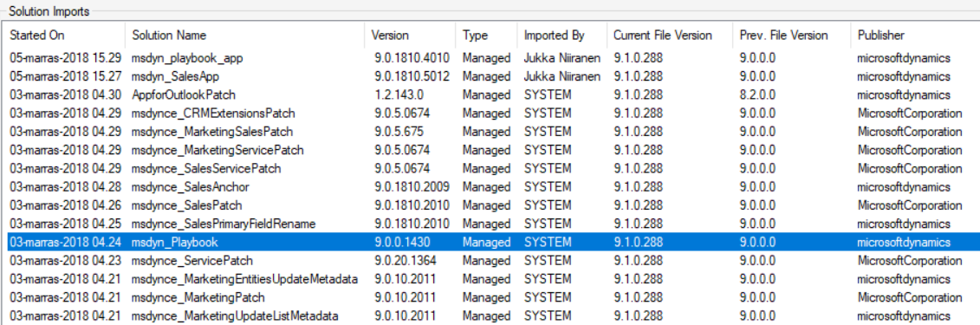Image resolution: width=980 pixels, height=325 pixels.
Task: Click the Version column header
Action: (411, 36)
